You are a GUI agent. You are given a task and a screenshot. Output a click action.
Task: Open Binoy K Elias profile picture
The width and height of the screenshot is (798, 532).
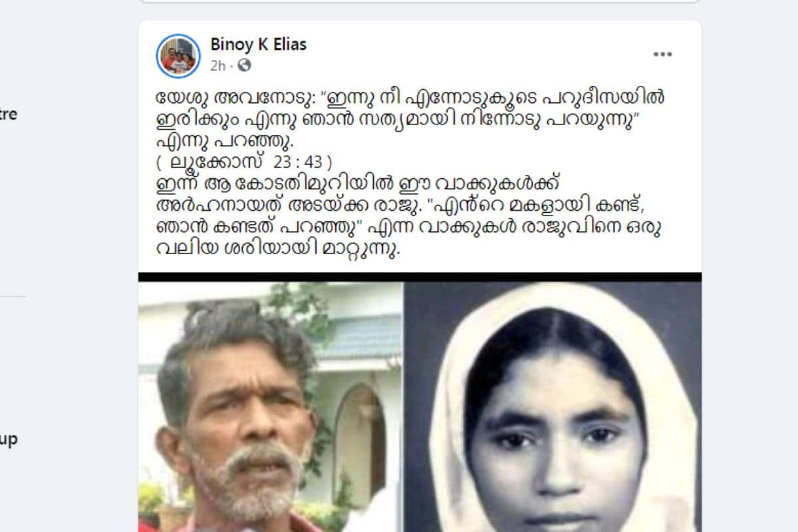tap(178, 56)
